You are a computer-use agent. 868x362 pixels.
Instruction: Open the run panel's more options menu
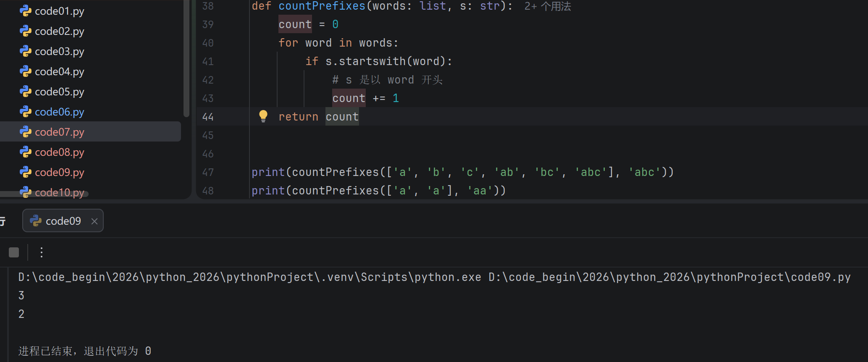point(41,252)
